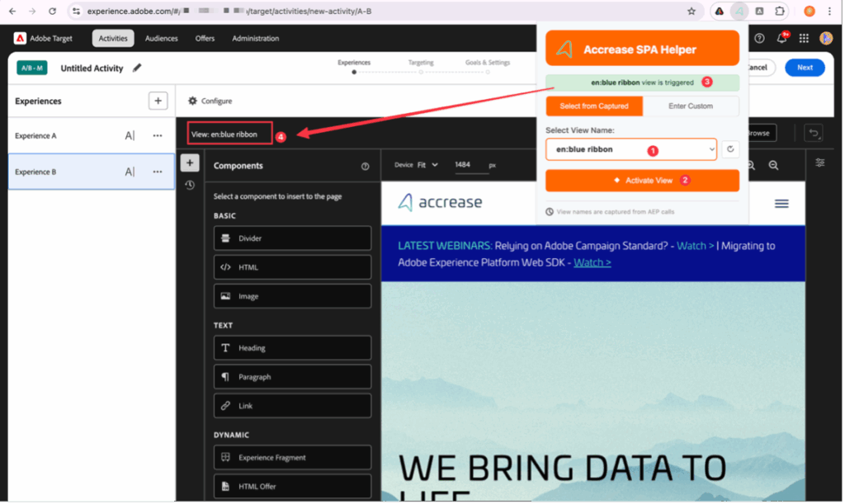Viewport: 845px width, 504px height.
Task: Reload the page with the refresh icon
Action: point(52,11)
